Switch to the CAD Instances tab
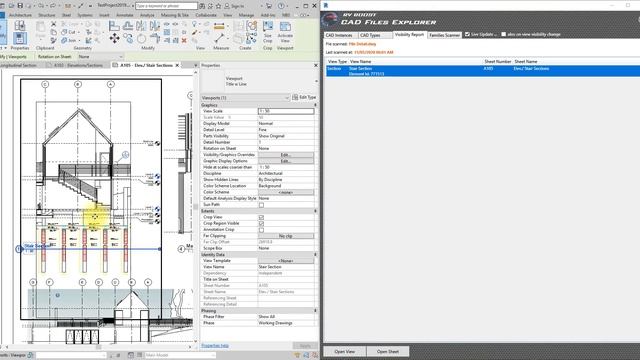This screenshot has width=640, height=360. [x=340, y=36]
